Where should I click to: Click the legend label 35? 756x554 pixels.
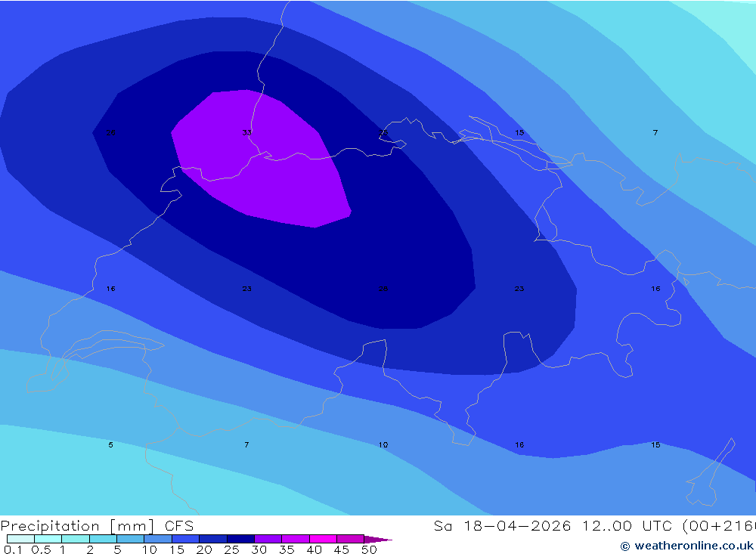pos(287,549)
